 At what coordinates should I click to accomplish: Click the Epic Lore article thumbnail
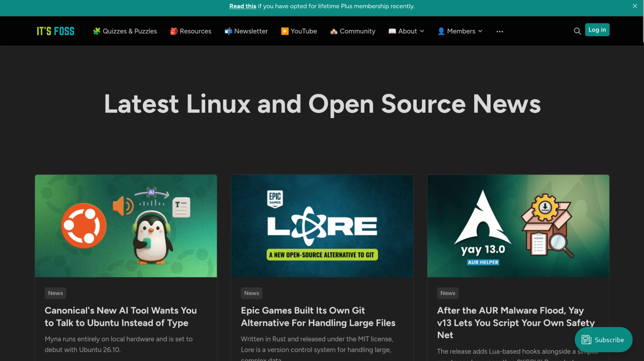tap(322, 226)
